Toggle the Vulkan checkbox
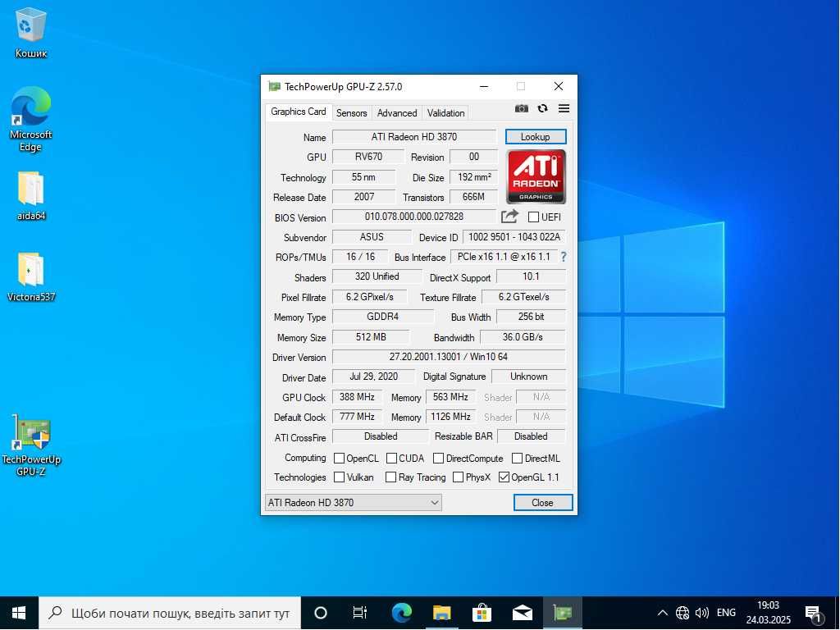This screenshot has height=630, width=840. [x=339, y=477]
